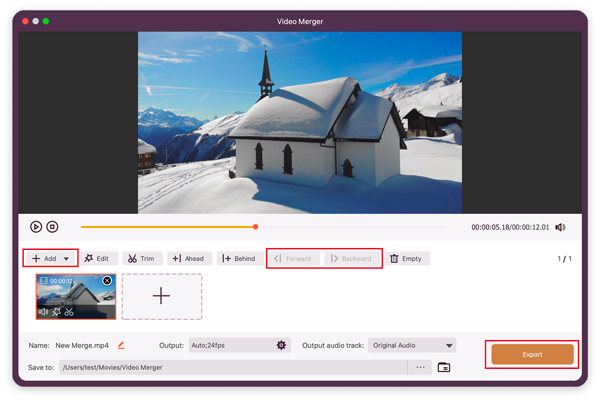Screen dimensions: 600x401
Task: Play the video preview
Action: tap(36, 227)
